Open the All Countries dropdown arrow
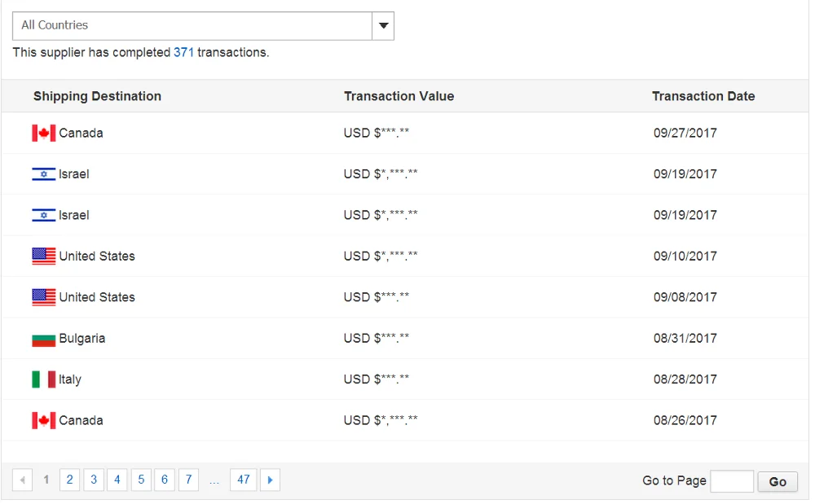 (x=383, y=26)
